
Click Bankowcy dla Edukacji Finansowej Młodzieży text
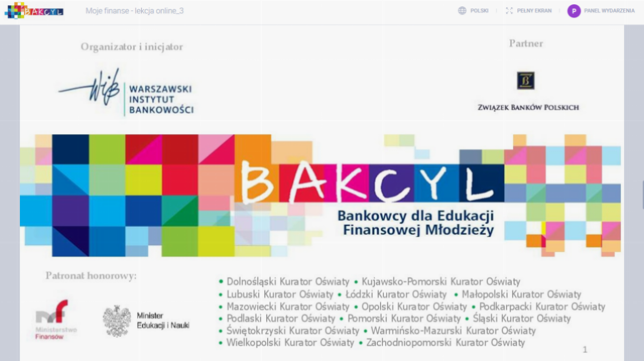(x=416, y=223)
